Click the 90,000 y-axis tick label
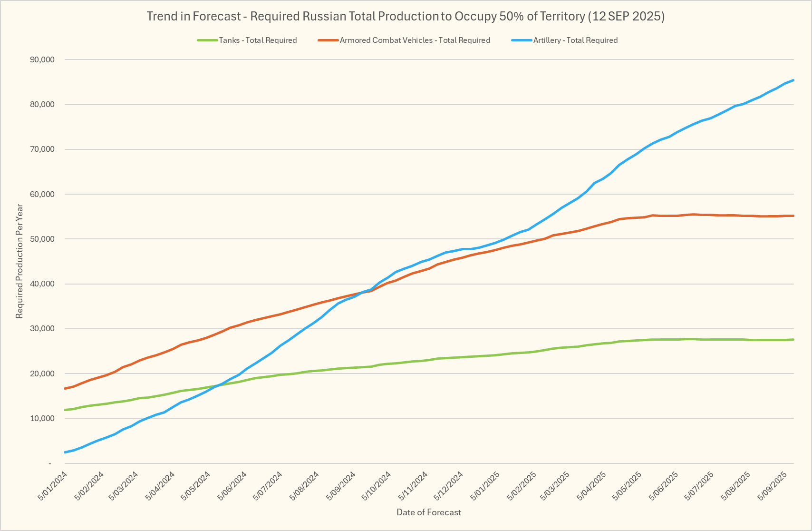The width and height of the screenshot is (812, 531). click(x=42, y=59)
